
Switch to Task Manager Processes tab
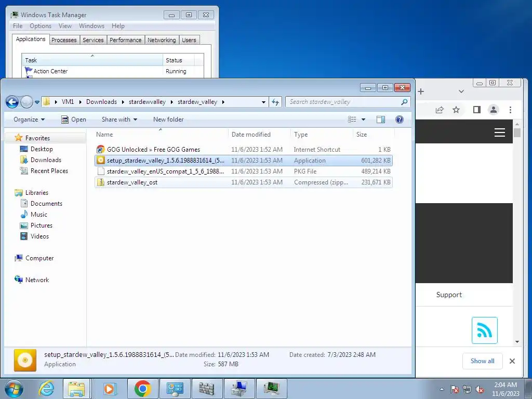point(64,40)
